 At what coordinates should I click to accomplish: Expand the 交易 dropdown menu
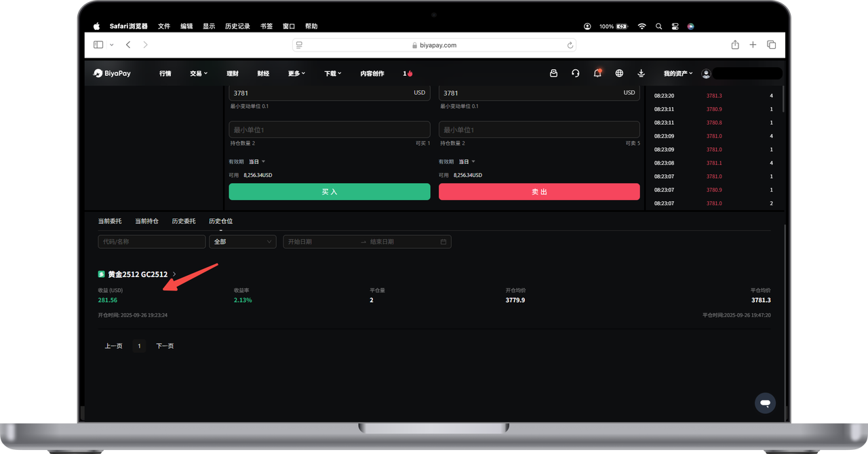point(199,73)
